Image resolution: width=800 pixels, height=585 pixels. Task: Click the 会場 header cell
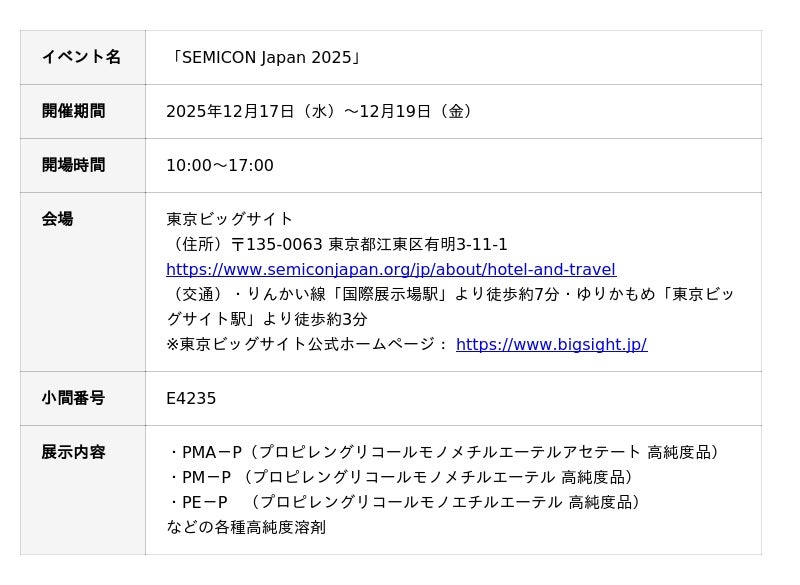57,219
